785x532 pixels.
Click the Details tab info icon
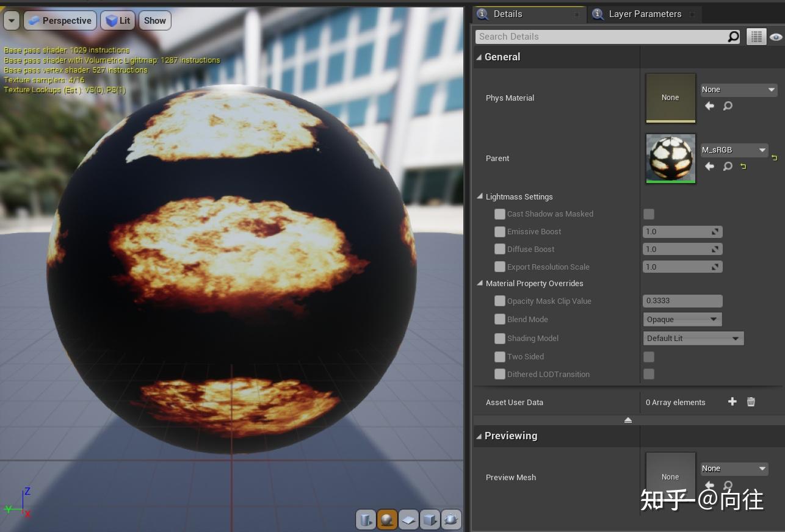482,13
